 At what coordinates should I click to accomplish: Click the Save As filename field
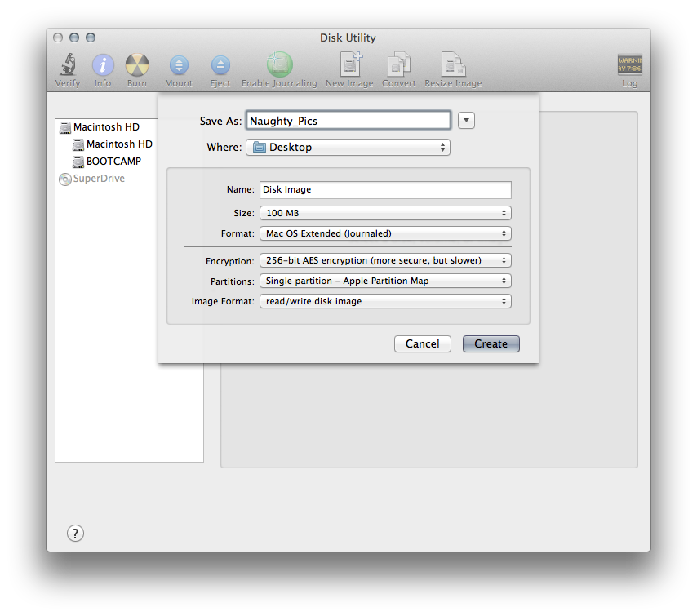point(348,121)
